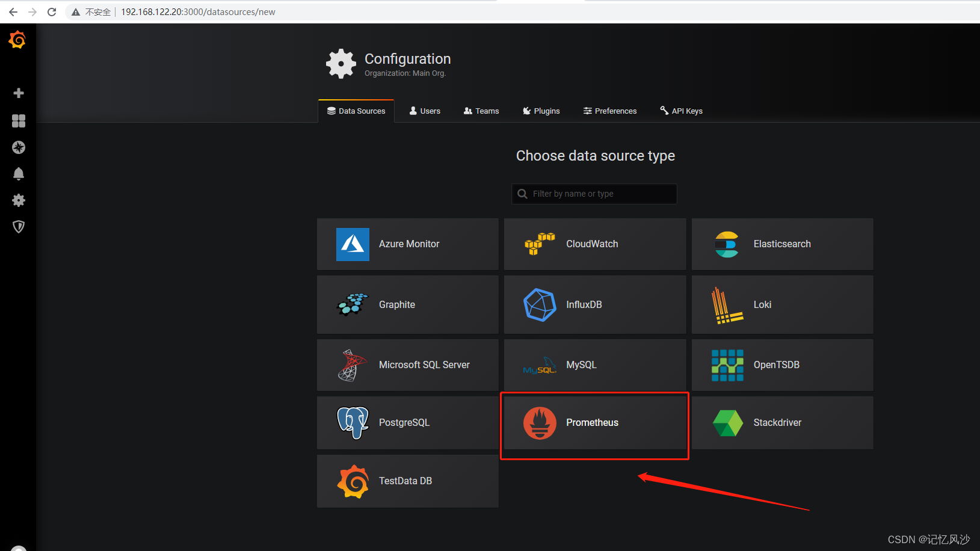Image resolution: width=980 pixels, height=551 pixels.
Task: Click the browser address bar URL
Action: point(198,12)
